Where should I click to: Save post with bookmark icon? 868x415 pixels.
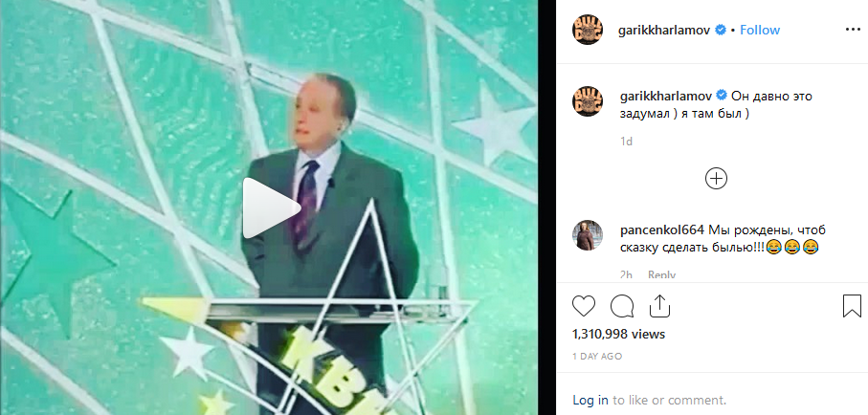[852, 306]
